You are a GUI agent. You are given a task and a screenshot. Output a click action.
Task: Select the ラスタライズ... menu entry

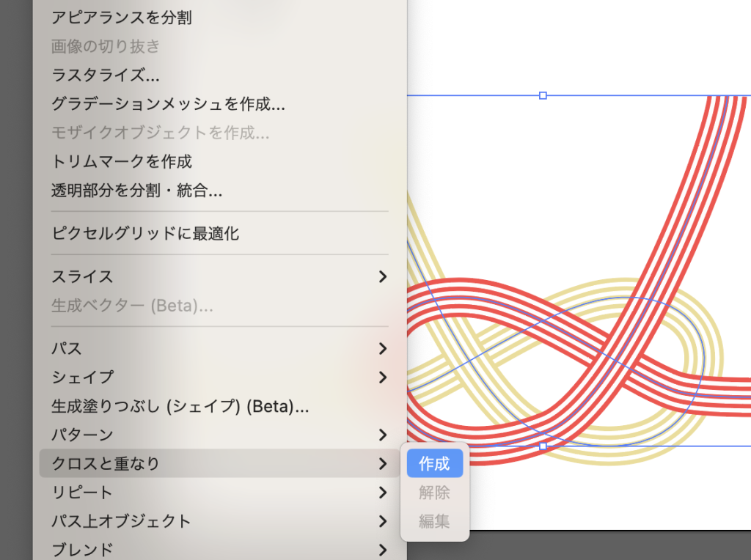coord(106,75)
